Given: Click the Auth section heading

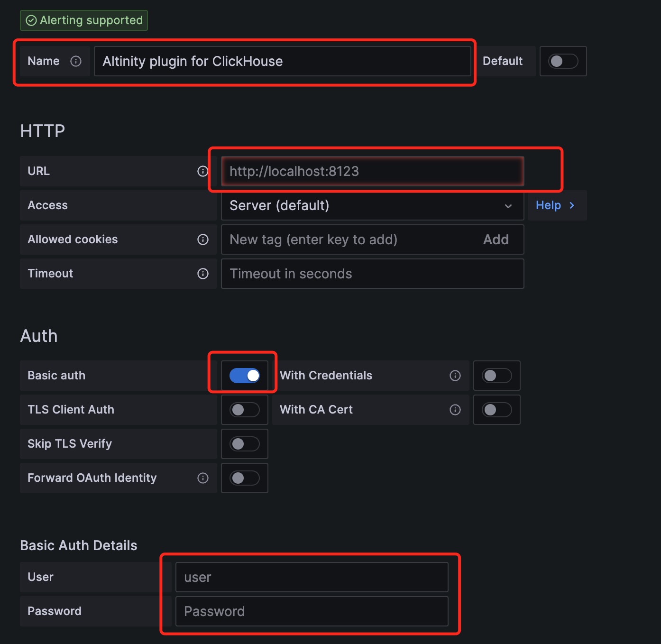Looking at the screenshot, I should coord(39,336).
